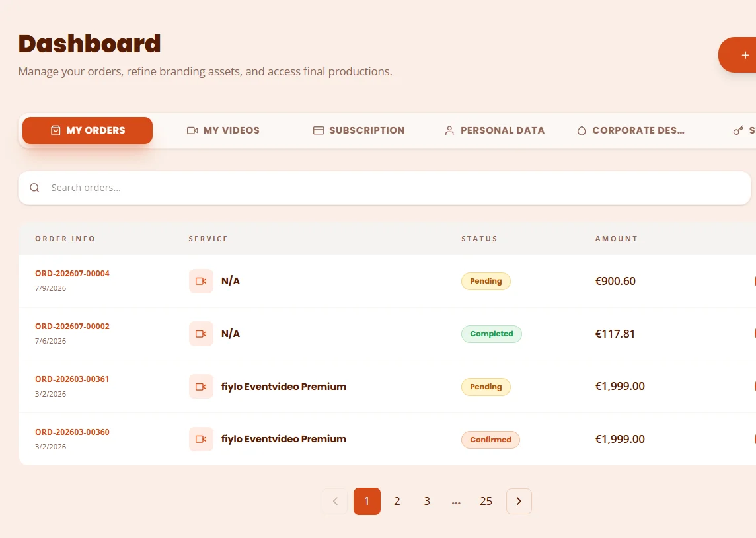
Task: Click the pagination ellipsis
Action: (x=456, y=503)
